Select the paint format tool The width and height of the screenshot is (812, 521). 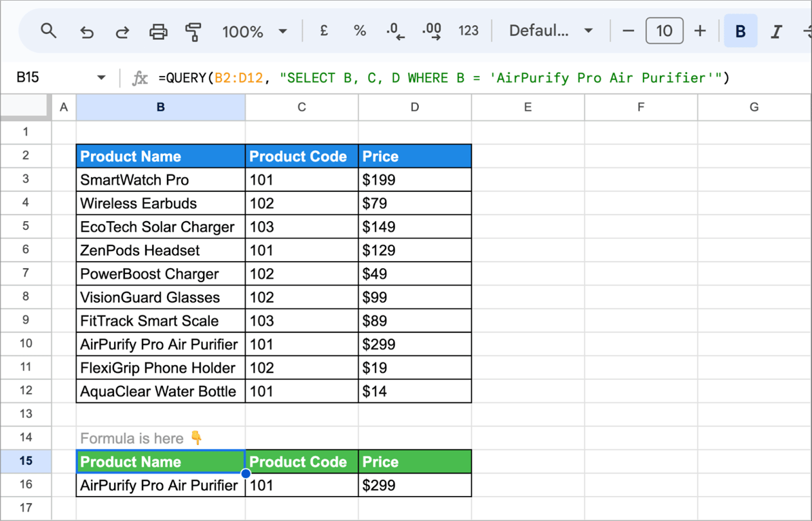click(193, 32)
